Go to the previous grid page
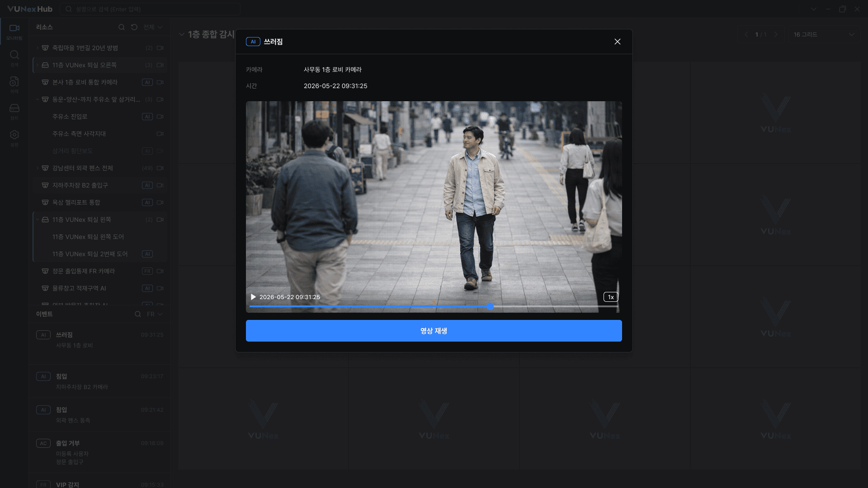The width and height of the screenshot is (868, 488). pos(746,34)
